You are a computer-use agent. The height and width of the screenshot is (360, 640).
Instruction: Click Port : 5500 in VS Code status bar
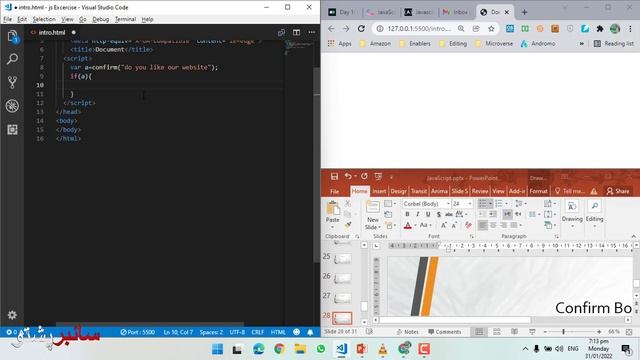[x=138, y=332]
